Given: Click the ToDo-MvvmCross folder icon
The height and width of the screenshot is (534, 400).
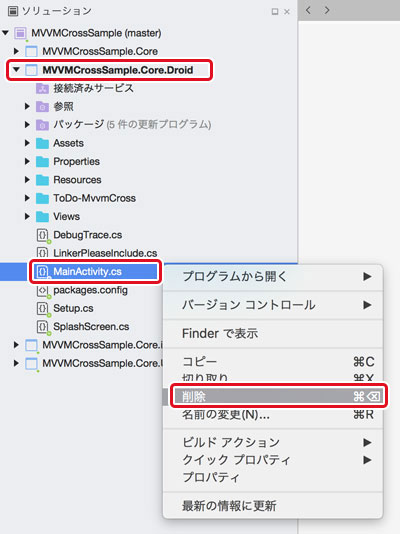Looking at the screenshot, I should (42, 199).
